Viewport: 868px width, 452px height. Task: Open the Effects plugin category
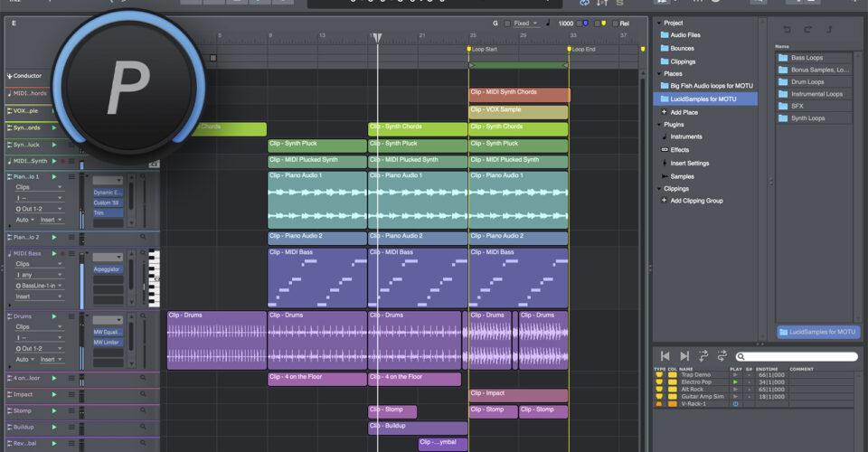tap(680, 149)
